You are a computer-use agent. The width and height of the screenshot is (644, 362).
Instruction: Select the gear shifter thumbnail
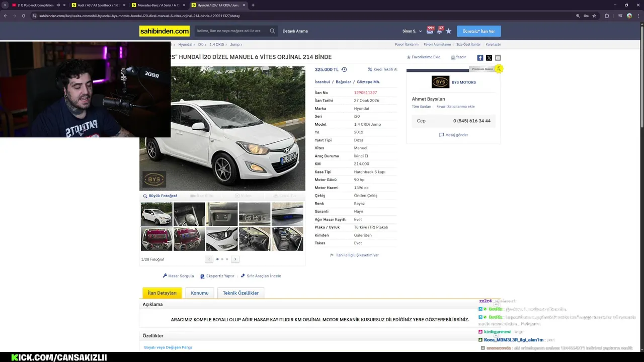(189, 214)
